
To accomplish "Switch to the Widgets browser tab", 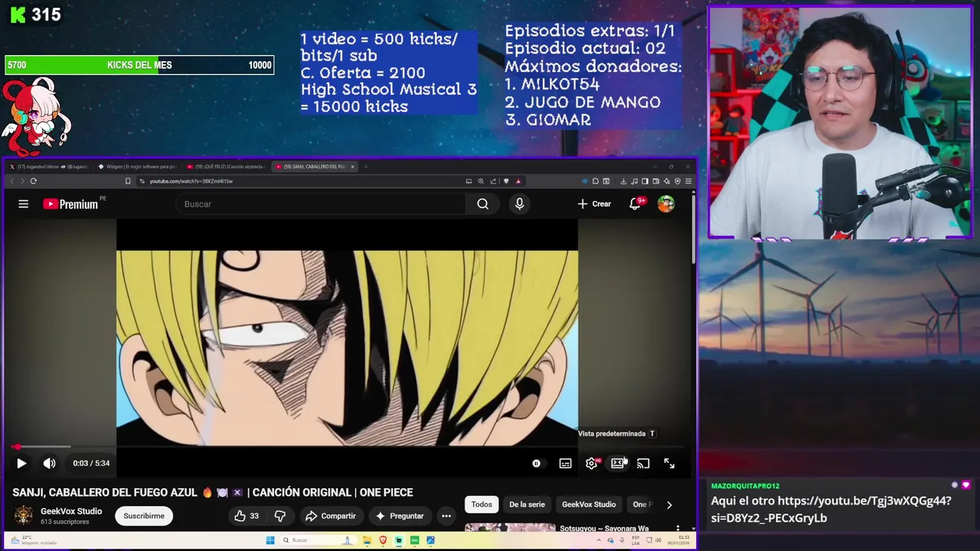I will point(138,166).
